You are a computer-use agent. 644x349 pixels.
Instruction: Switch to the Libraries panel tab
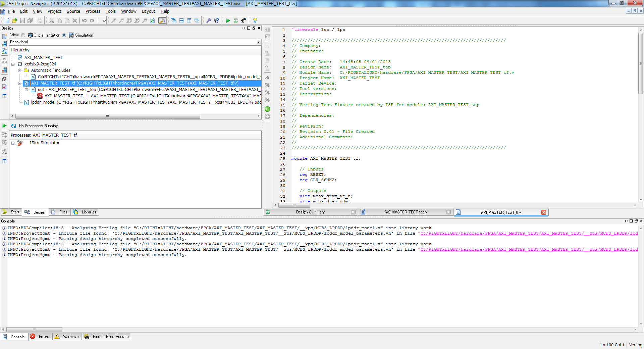[x=85, y=212]
